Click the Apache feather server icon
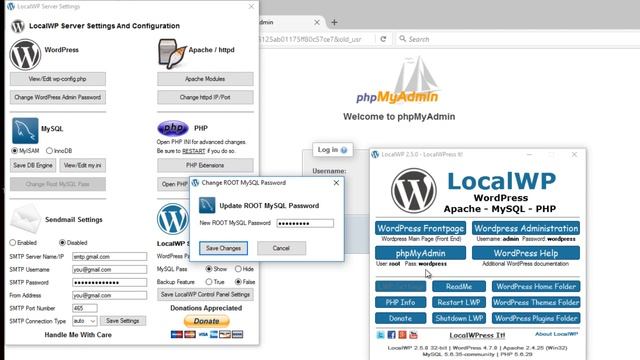This screenshot has height=360, width=640. 172,53
